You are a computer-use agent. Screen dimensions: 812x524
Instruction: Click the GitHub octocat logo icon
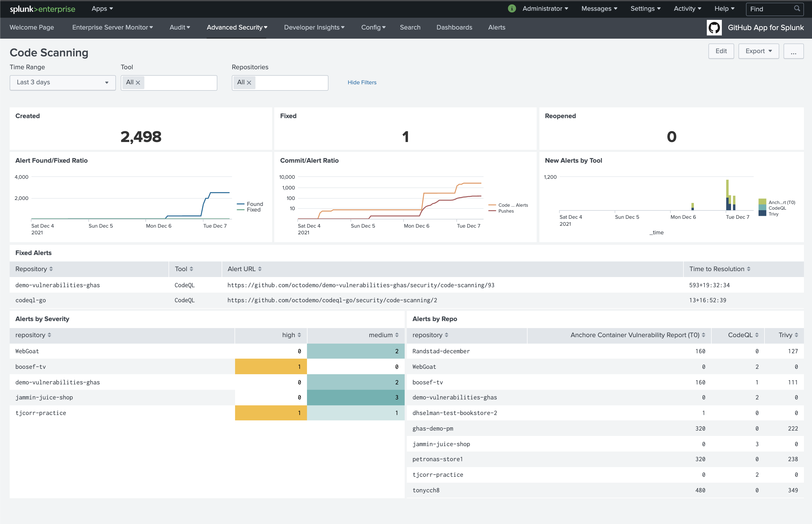click(714, 28)
